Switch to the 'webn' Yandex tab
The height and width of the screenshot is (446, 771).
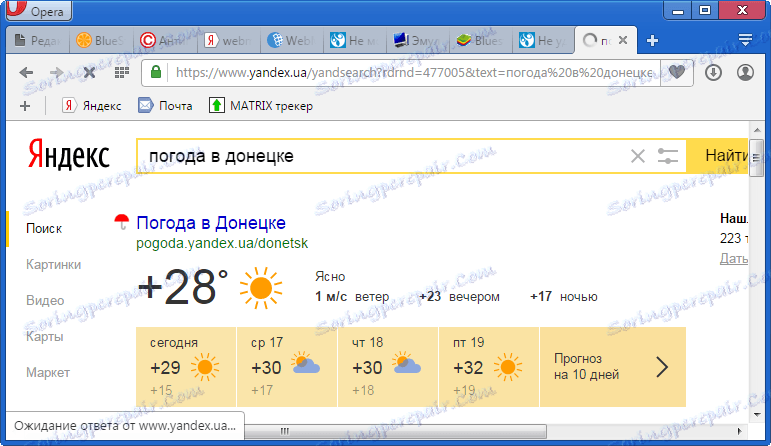[x=228, y=41]
